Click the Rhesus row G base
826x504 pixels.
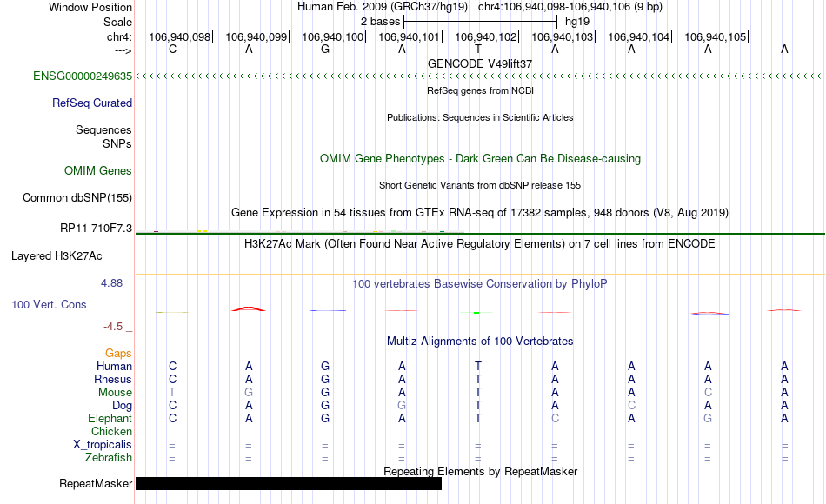pos(325,379)
